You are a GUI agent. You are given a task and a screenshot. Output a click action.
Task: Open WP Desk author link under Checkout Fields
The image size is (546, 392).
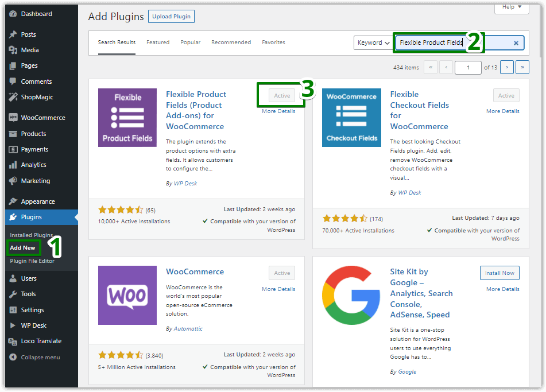409,193
